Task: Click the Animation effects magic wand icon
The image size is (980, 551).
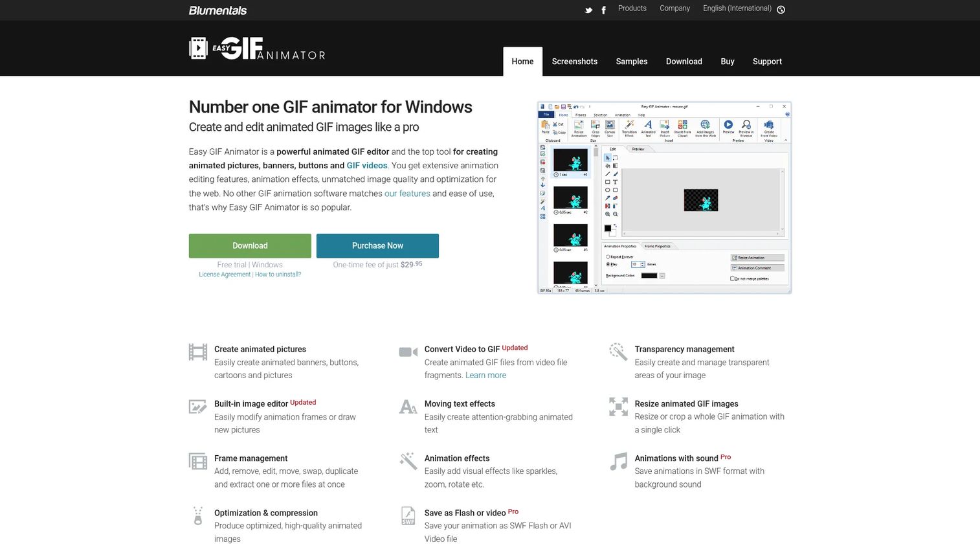Action: point(408,461)
